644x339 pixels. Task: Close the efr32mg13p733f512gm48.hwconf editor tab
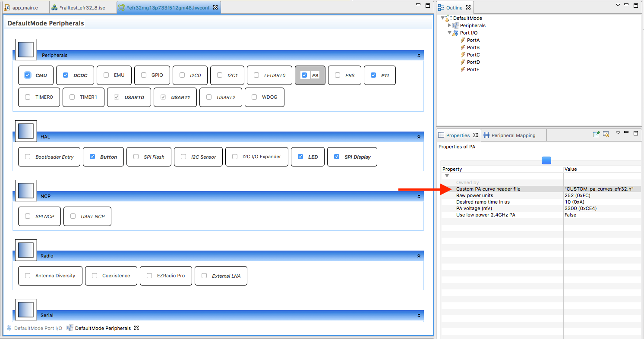(215, 8)
